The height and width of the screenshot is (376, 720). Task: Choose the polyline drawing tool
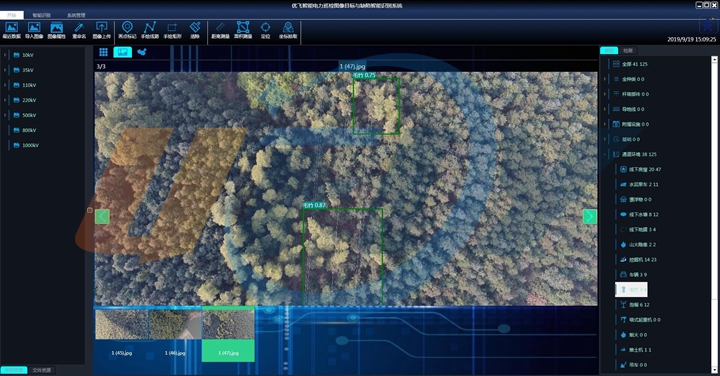150,30
